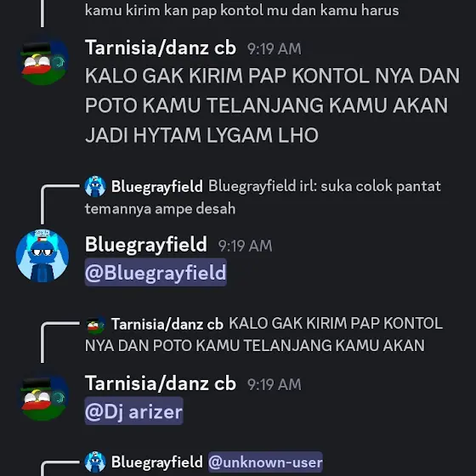
Task: Open the @Bluegrayfield mention
Action: click(156, 272)
